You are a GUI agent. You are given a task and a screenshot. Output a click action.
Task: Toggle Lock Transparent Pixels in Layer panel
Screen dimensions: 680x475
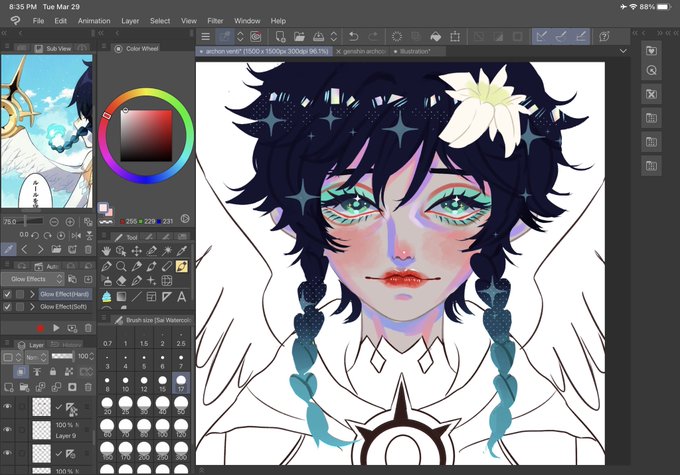69,372
